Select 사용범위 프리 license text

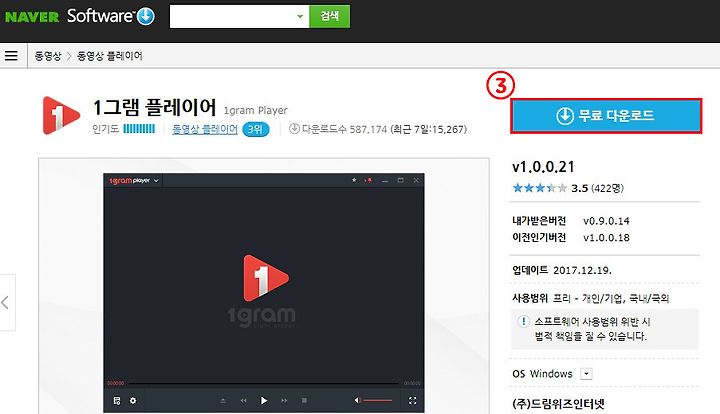click(x=591, y=298)
